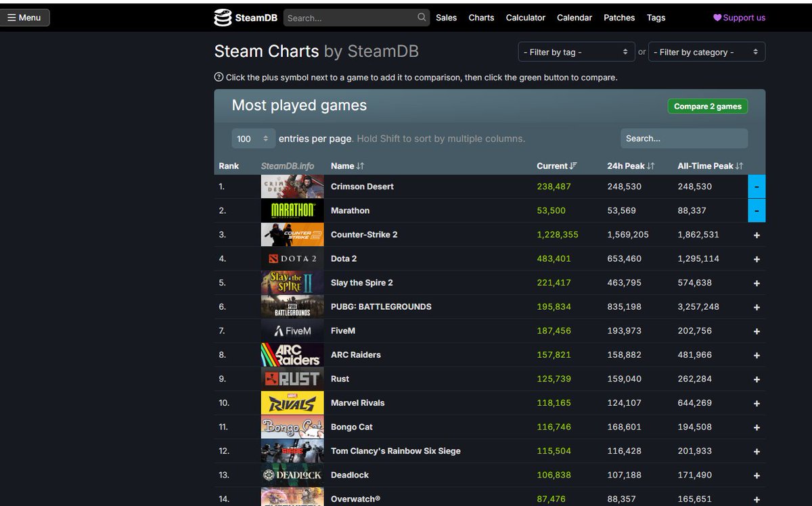Click the Counter-Strike 2 game thumbnail
Viewport: 812px width, 506px height.
click(292, 235)
